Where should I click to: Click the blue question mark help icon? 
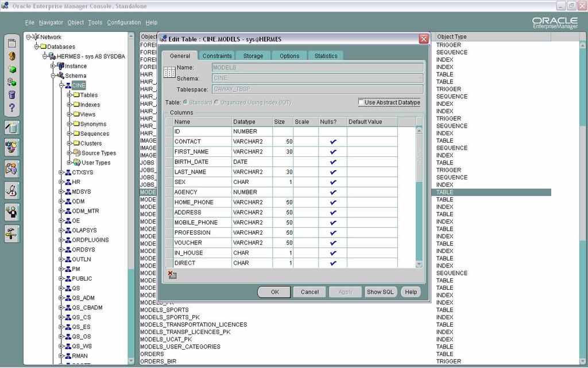(11, 108)
